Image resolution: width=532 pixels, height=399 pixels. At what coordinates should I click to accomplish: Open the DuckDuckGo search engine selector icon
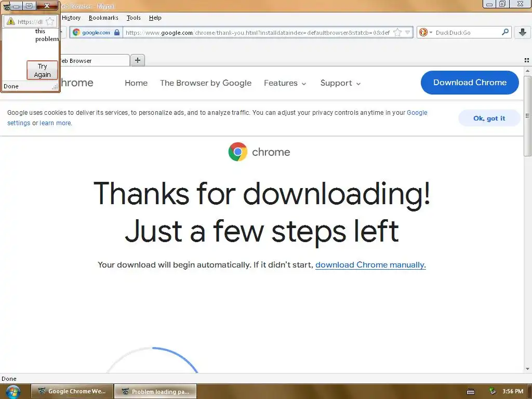[x=425, y=32]
